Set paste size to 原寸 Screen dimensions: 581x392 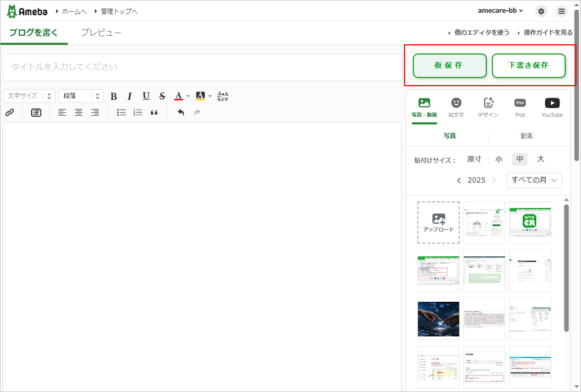tap(474, 159)
